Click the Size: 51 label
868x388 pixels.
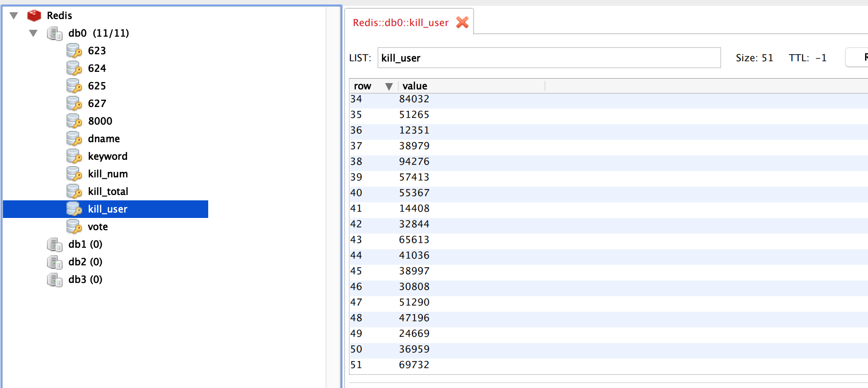click(755, 58)
